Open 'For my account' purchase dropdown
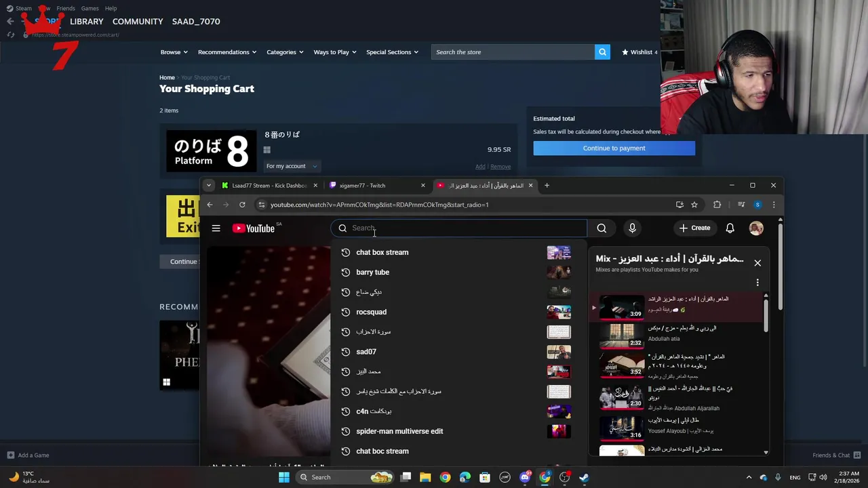The image size is (868, 488). coord(291,166)
